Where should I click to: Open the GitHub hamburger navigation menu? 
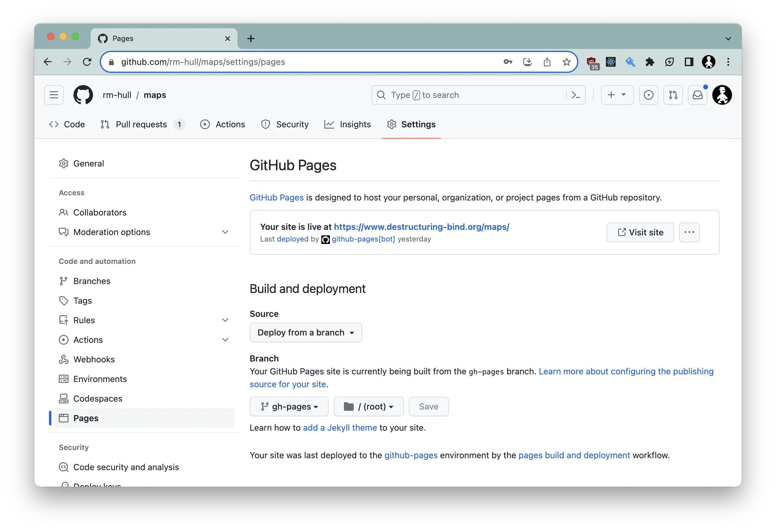(x=54, y=95)
